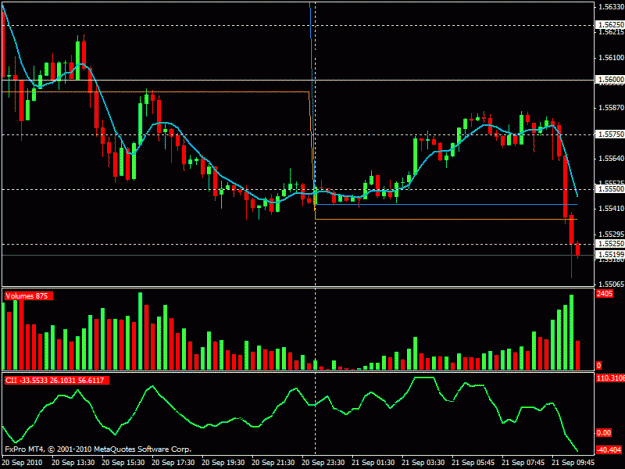Click the Volumes 875 indicator label
Image resolution: width=625 pixels, height=469 pixels.
click(x=28, y=296)
